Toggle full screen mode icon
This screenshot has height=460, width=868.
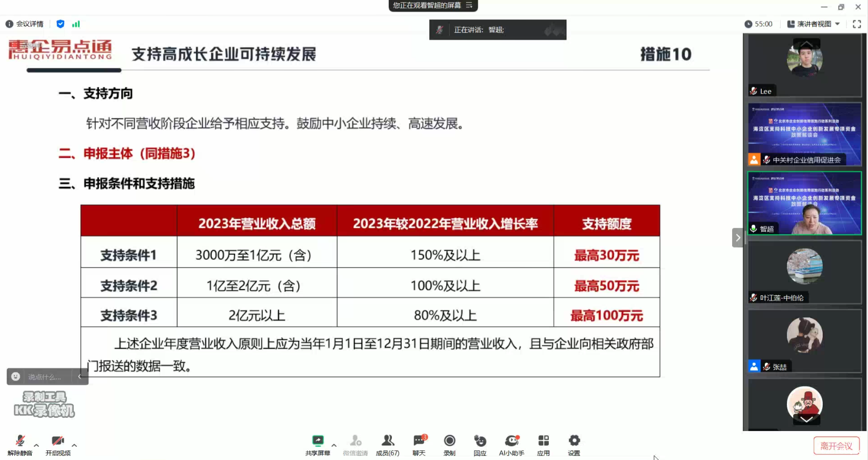(x=857, y=24)
